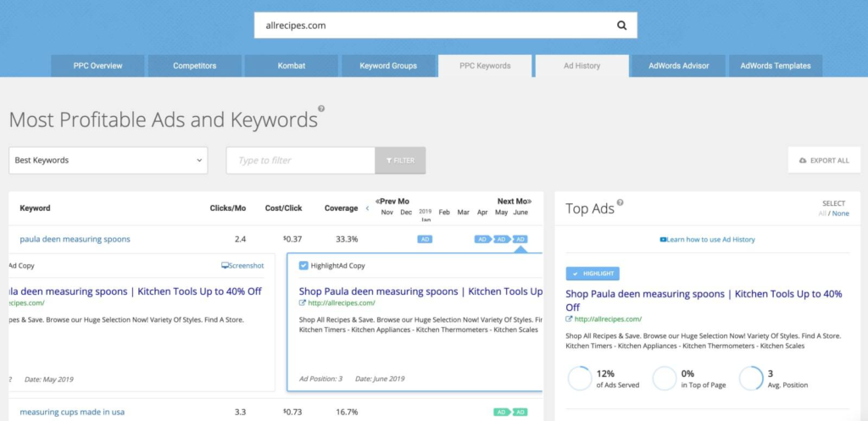Sort by Clicks/Mo column header
The width and height of the screenshot is (868, 421).
(x=228, y=208)
